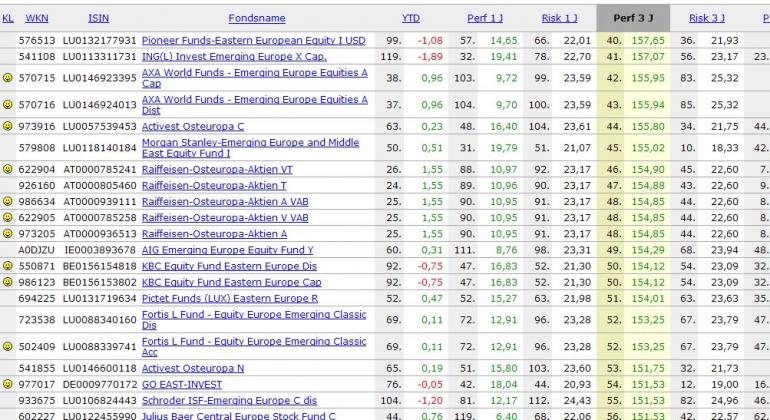The height and width of the screenshot is (420, 770).
Task: Open Fortis L Fund Emerging Classic Dis
Action: click(254, 320)
